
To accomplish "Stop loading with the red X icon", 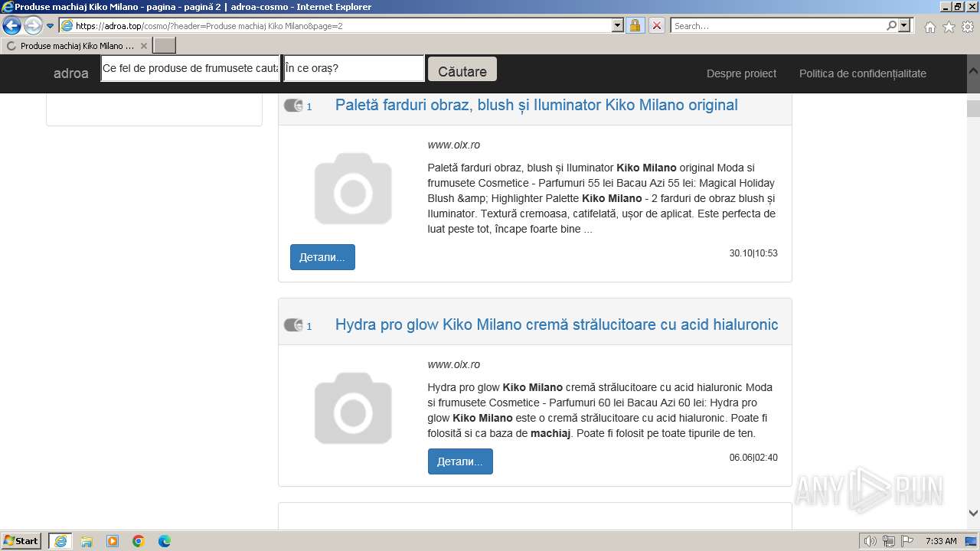I will pyautogui.click(x=656, y=25).
